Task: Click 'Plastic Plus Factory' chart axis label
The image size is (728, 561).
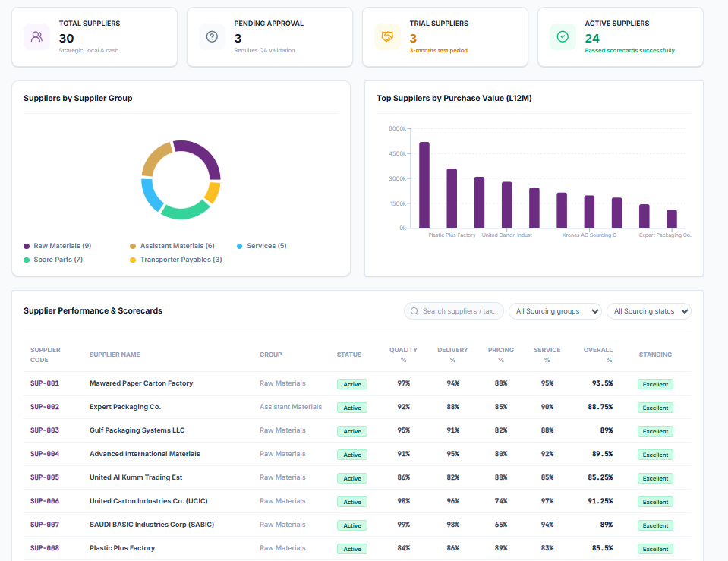Action: point(452,235)
